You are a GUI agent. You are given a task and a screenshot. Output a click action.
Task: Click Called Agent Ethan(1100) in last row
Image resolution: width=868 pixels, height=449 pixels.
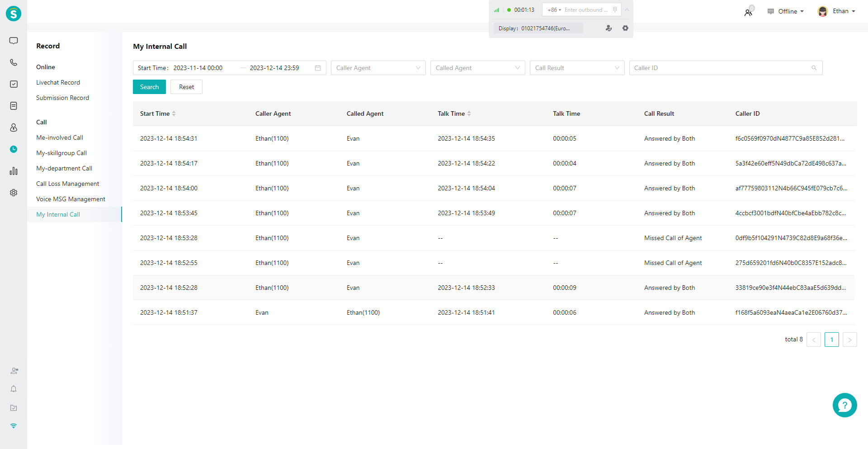coord(363,312)
